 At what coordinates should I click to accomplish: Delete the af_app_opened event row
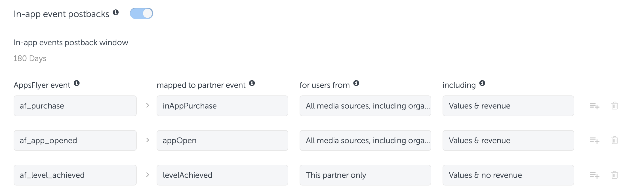point(614,140)
